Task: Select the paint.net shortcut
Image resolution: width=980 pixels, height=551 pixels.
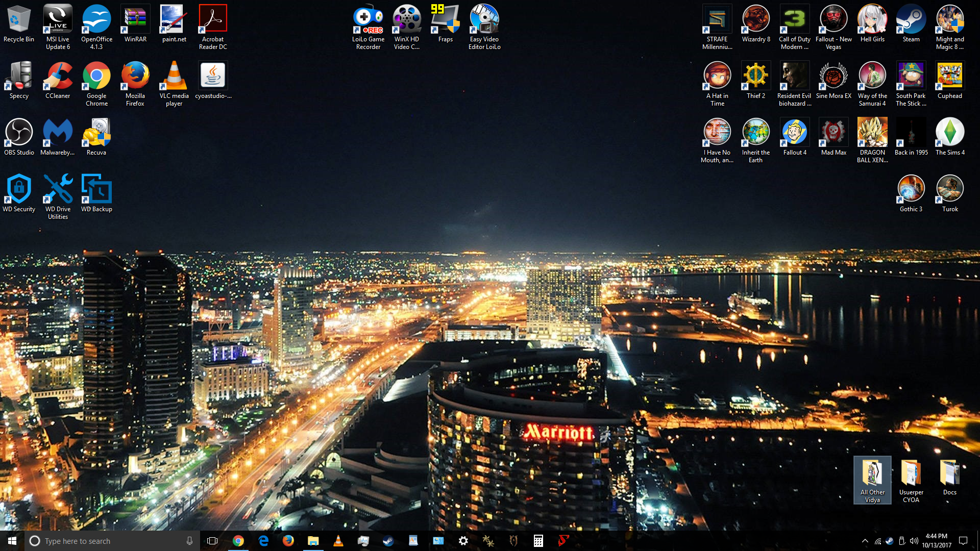Action: (174, 24)
